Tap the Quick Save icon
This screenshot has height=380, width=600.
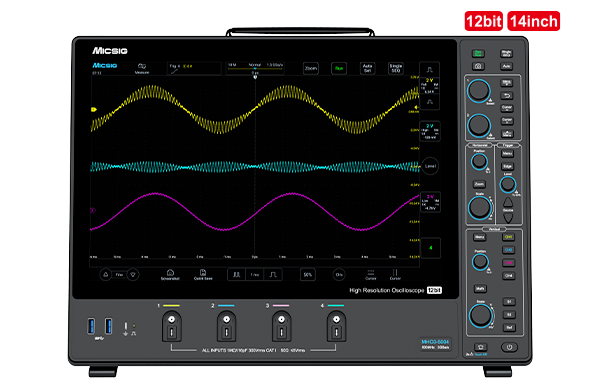tap(203, 274)
